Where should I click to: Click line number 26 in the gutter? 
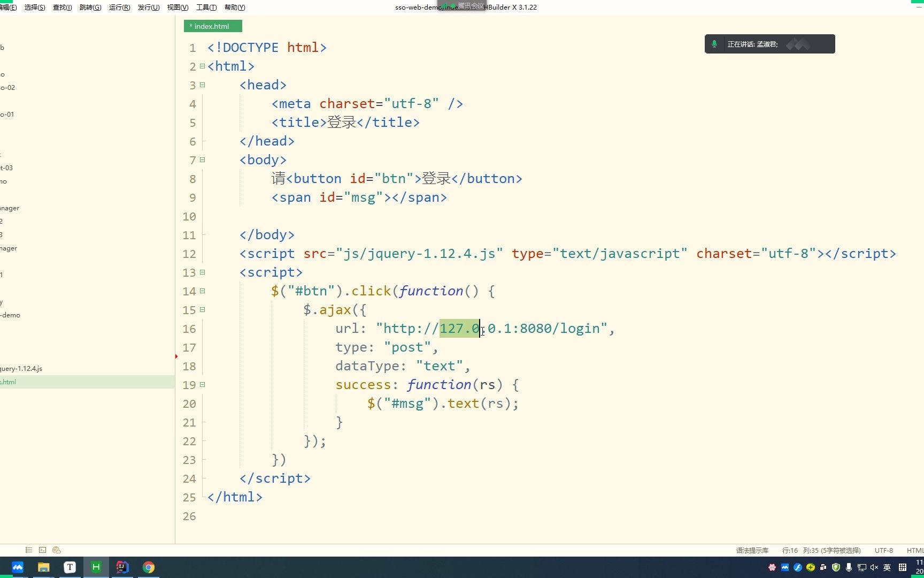pyautogui.click(x=189, y=516)
